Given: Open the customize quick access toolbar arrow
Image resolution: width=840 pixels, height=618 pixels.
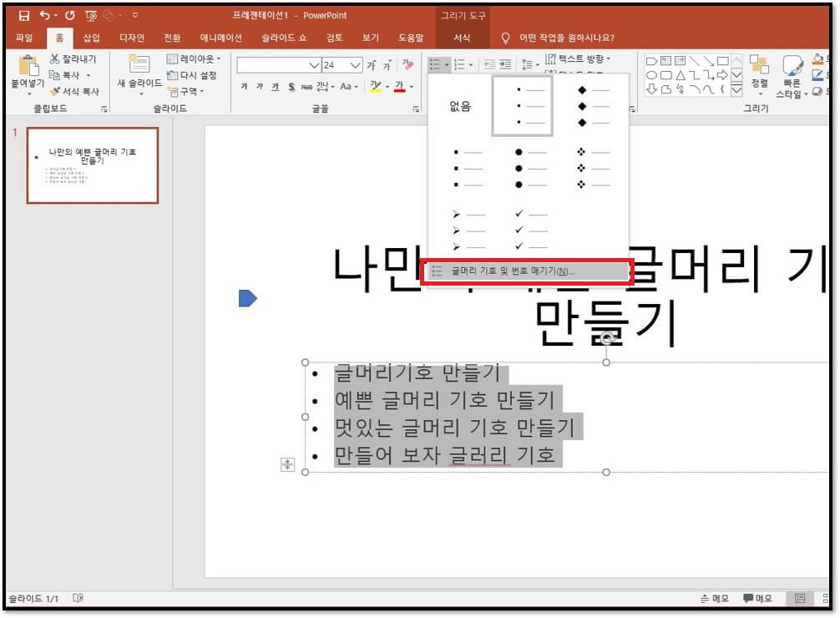Looking at the screenshot, I should 135,16.
